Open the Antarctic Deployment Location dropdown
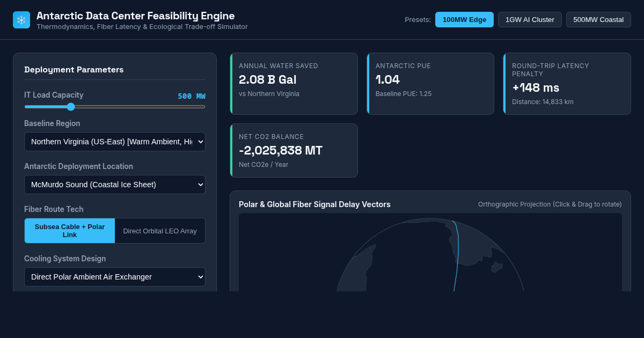 click(x=115, y=185)
